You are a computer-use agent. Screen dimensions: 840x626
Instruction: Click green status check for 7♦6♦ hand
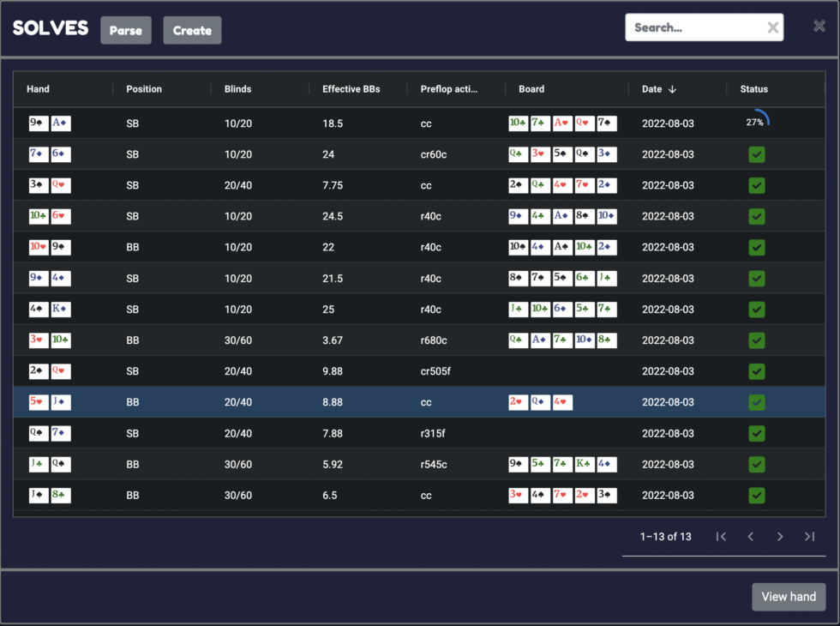pyautogui.click(x=756, y=154)
